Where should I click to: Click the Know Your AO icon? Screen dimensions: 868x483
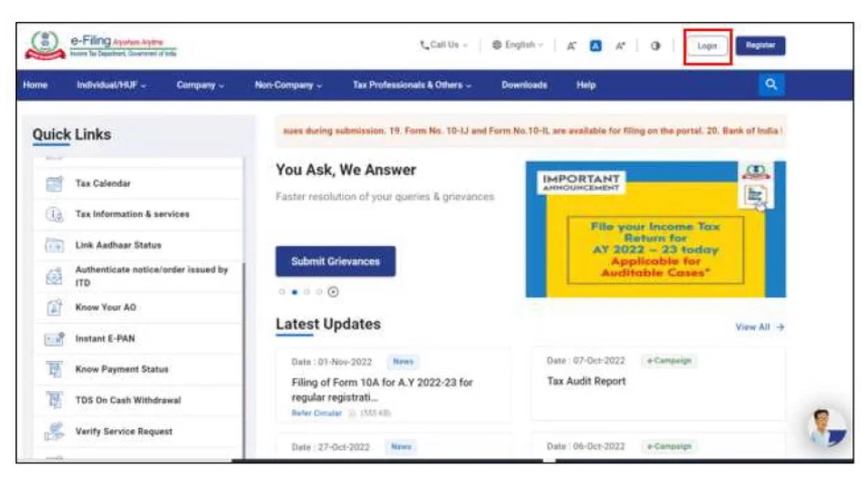click(55, 308)
